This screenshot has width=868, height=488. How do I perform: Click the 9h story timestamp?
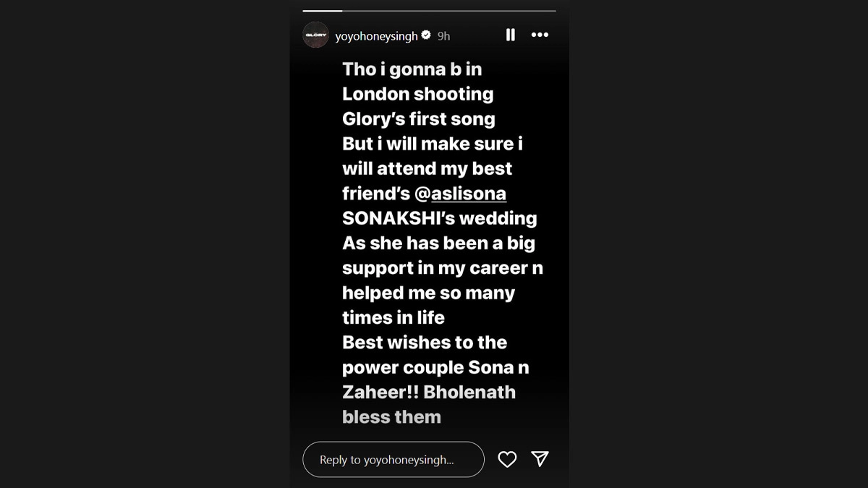444,36
